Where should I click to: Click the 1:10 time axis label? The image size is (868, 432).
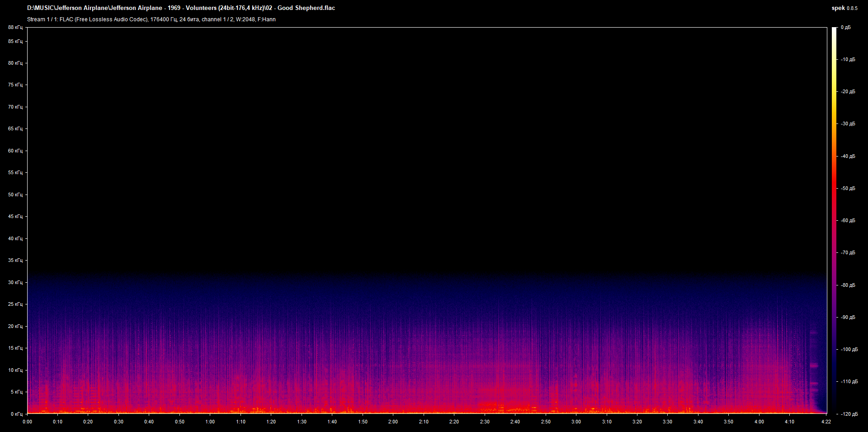point(241,422)
